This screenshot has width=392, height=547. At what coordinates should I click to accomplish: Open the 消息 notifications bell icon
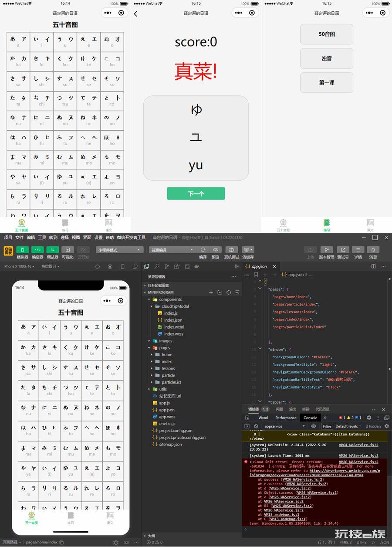coord(373,250)
